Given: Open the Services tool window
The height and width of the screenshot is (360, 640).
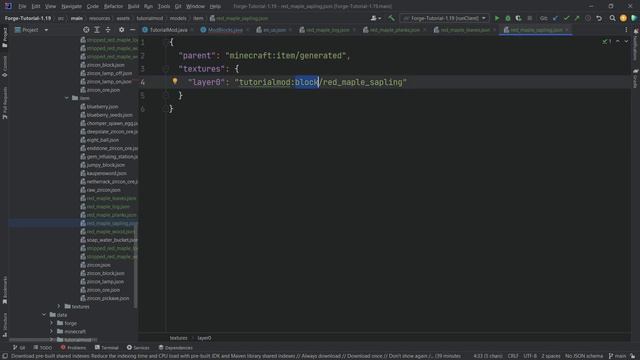Looking at the screenshot, I should 138,348.
